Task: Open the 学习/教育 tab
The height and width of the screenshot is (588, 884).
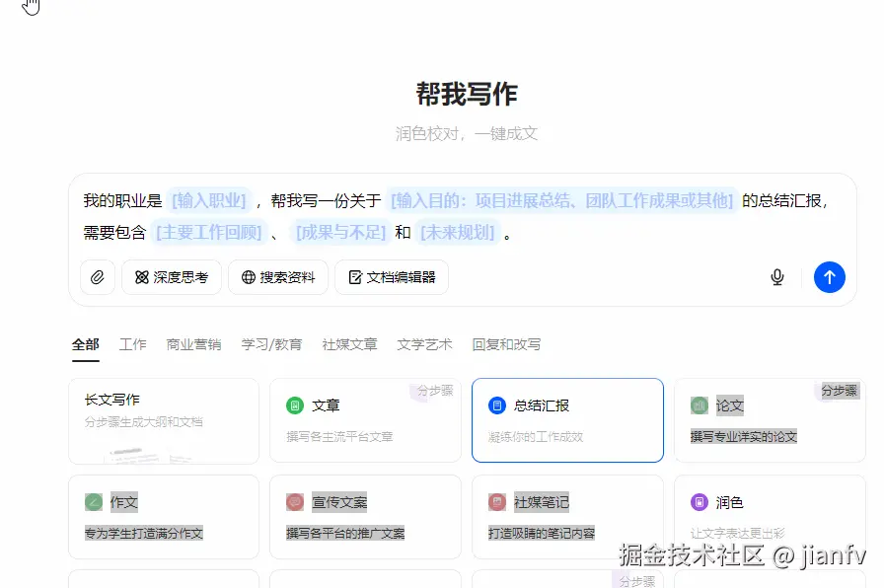Action: 271,344
